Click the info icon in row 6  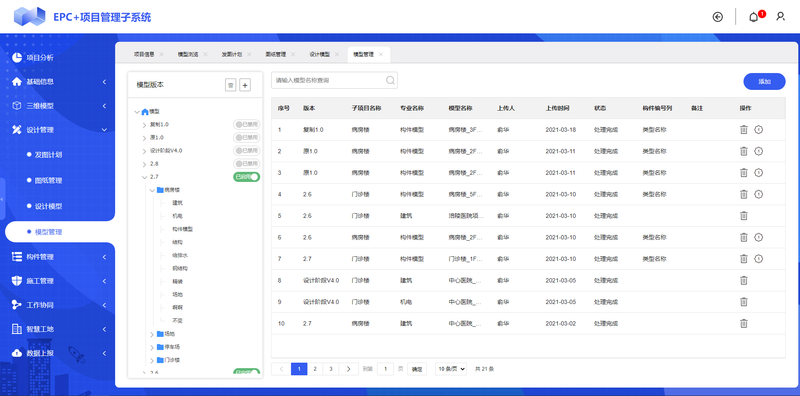pos(759,237)
